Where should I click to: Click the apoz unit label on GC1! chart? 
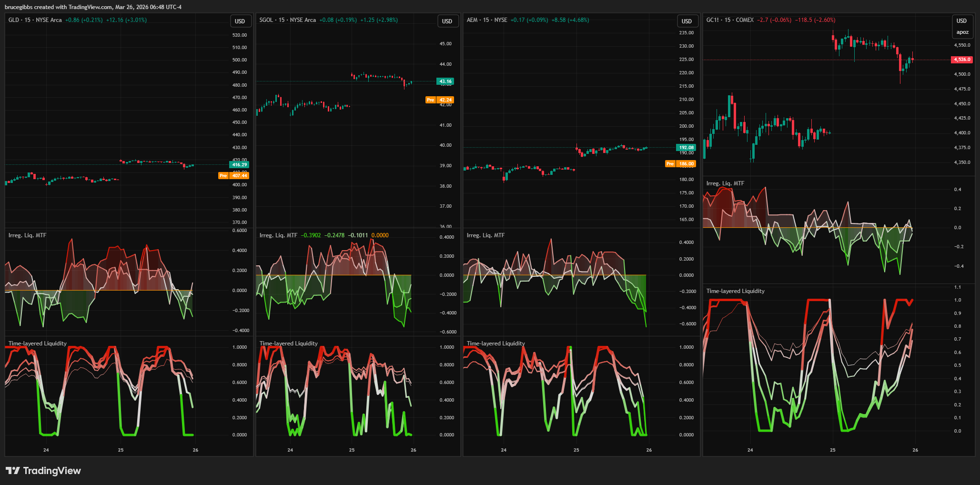click(x=962, y=32)
